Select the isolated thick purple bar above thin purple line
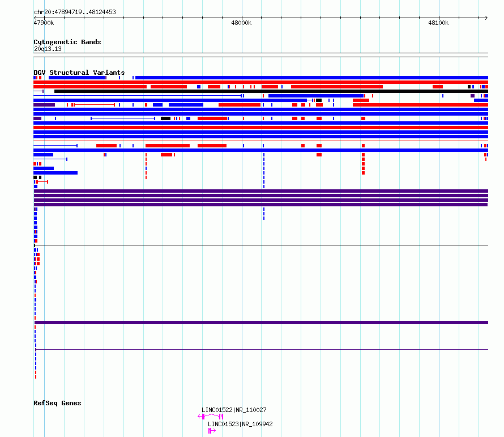This screenshot has height=437, width=504. coord(261,323)
